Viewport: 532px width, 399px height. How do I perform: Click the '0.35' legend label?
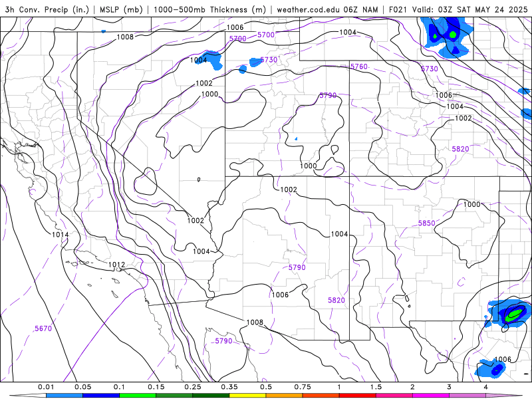click(229, 387)
